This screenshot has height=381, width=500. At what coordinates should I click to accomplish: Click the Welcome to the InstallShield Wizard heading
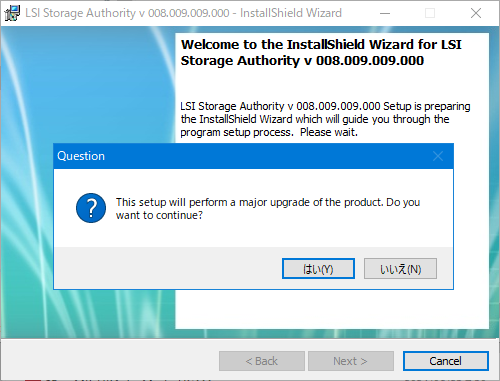[x=321, y=53]
